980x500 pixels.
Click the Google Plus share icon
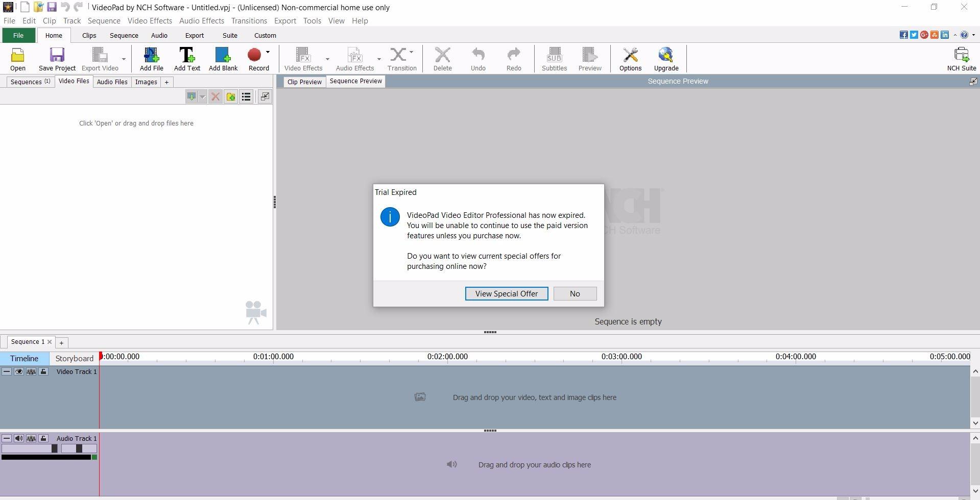click(x=924, y=35)
